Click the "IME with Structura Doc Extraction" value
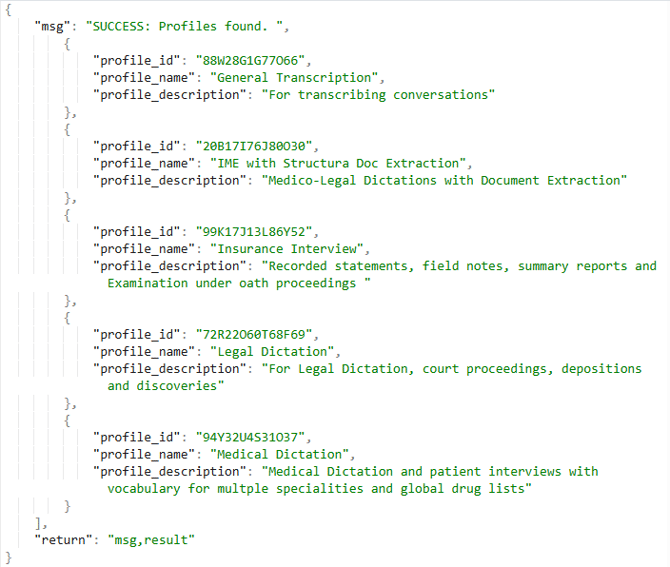This screenshot has width=670, height=567. [x=338, y=163]
